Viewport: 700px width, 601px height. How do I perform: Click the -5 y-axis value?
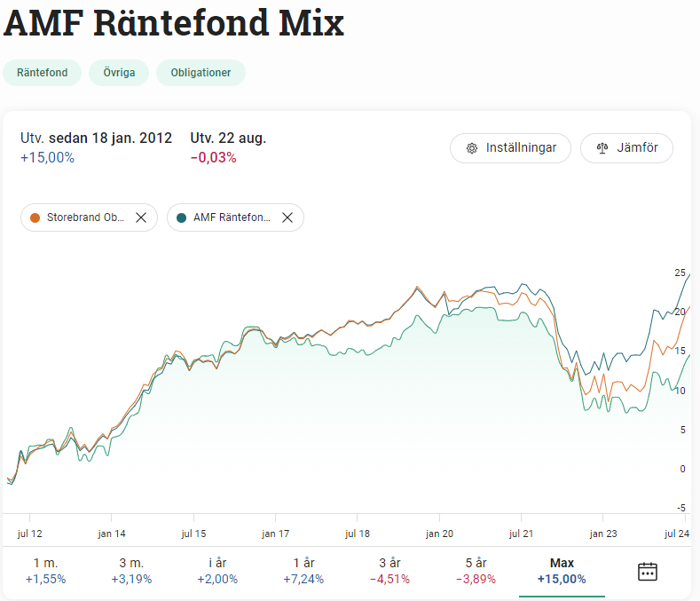pyautogui.click(x=681, y=508)
